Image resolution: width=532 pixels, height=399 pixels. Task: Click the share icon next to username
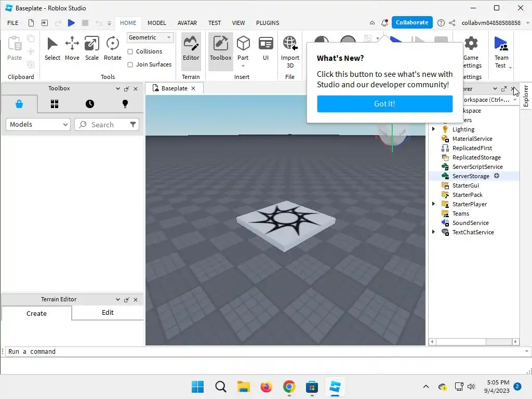[452, 23]
